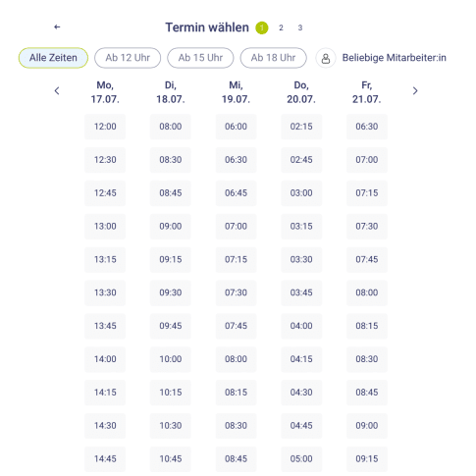This screenshot has height=476, width=476.
Task: Pick the 12:00 slot on Monday
Action: tap(105, 127)
